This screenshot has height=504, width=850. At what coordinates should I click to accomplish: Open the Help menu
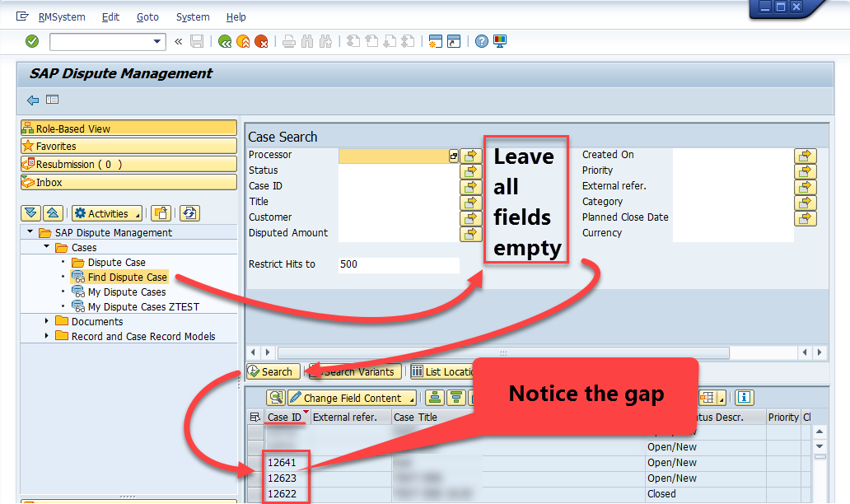(236, 16)
